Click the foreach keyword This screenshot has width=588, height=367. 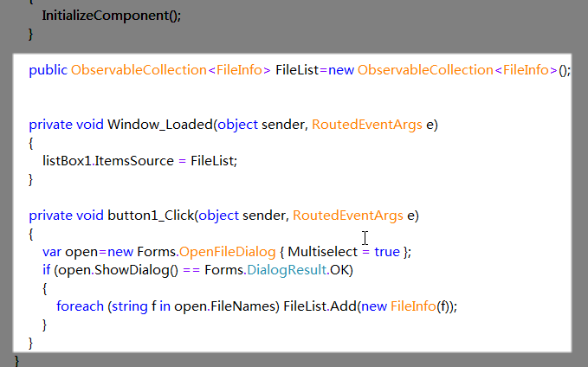tap(80, 306)
